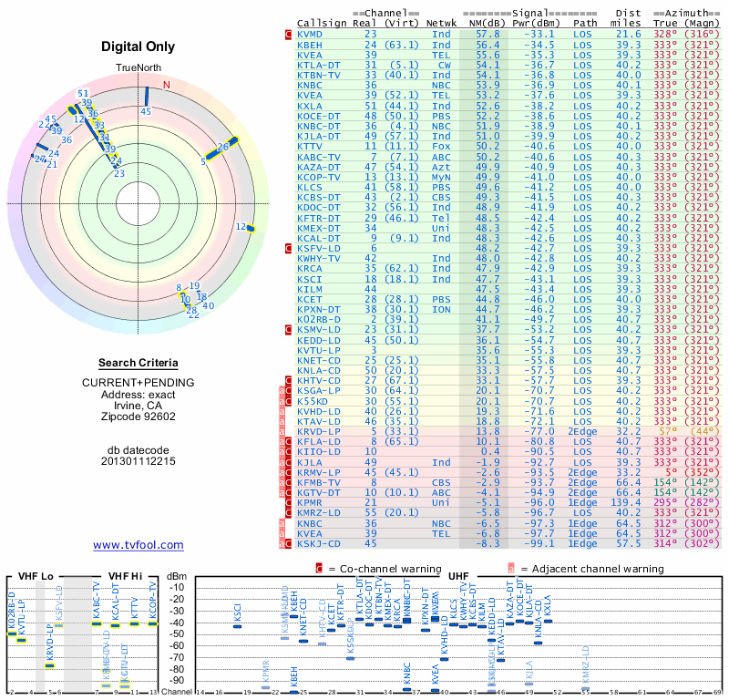The height and width of the screenshot is (700, 729).
Task: Click the co-channel C icon beside KSMV-LD
Action: click(x=288, y=330)
